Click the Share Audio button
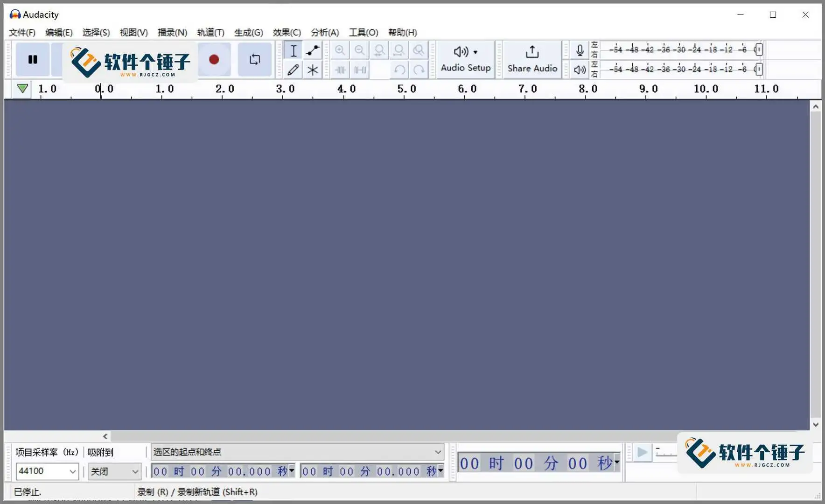The height and width of the screenshot is (504, 825). coord(532,59)
